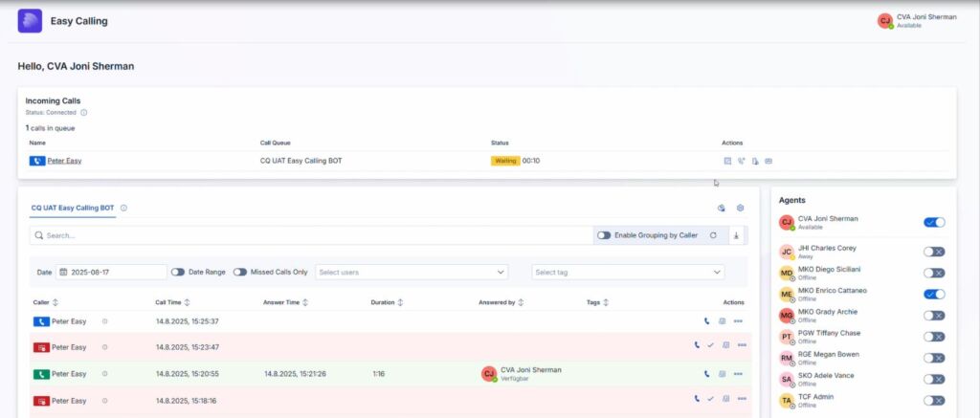Screen dimensions: 980x418
Task: Turn on Missed Calls Only filter
Action: tap(239, 272)
